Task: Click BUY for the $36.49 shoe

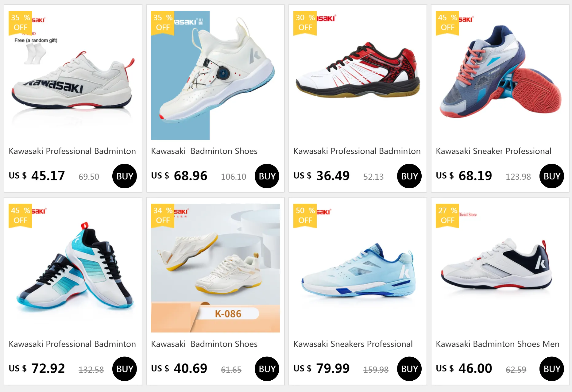Action: click(409, 176)
